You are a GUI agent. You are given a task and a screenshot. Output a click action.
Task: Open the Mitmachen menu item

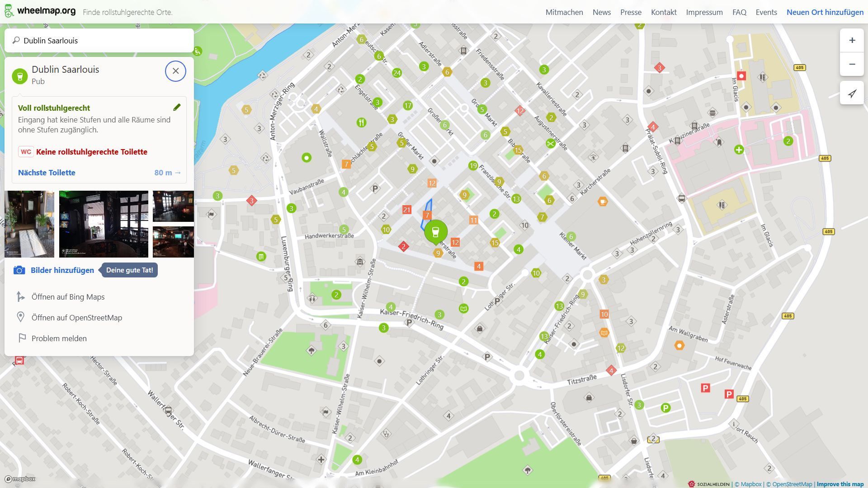564,12
